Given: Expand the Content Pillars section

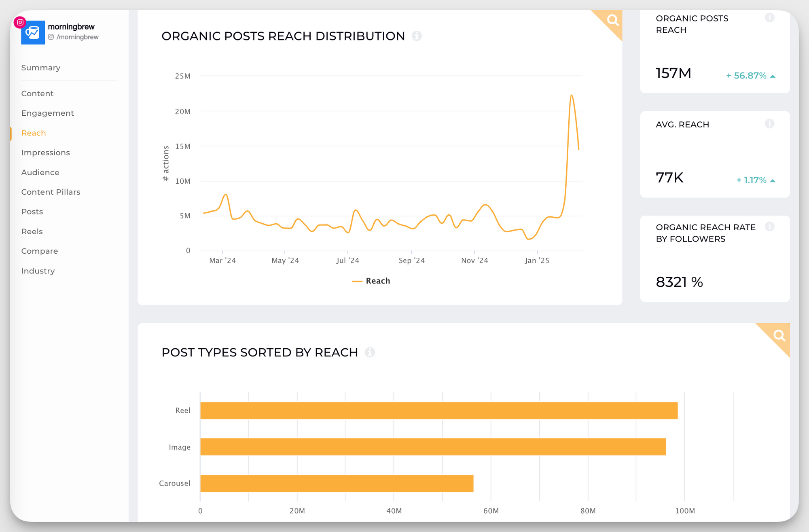Looking at the screenshot, I should click(x=51, y=191).
